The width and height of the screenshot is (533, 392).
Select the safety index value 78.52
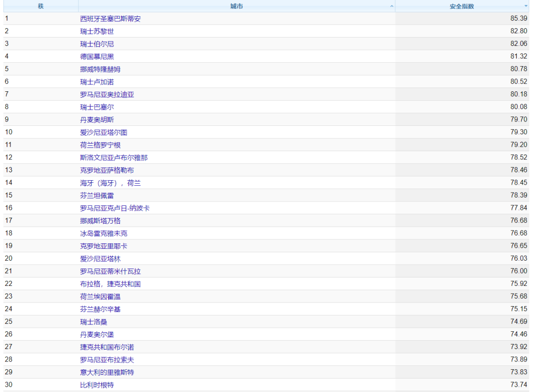coord(519,157)
